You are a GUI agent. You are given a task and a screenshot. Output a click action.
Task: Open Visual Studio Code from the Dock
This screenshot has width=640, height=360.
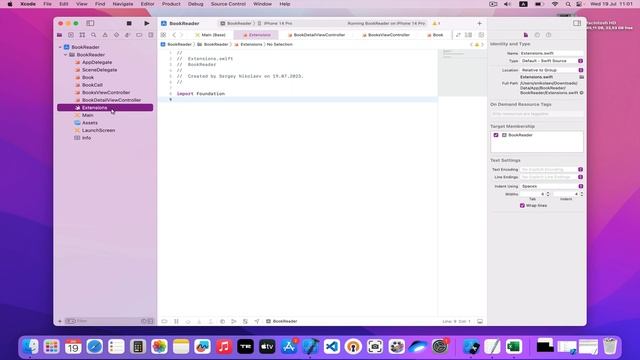coord(332,347)
